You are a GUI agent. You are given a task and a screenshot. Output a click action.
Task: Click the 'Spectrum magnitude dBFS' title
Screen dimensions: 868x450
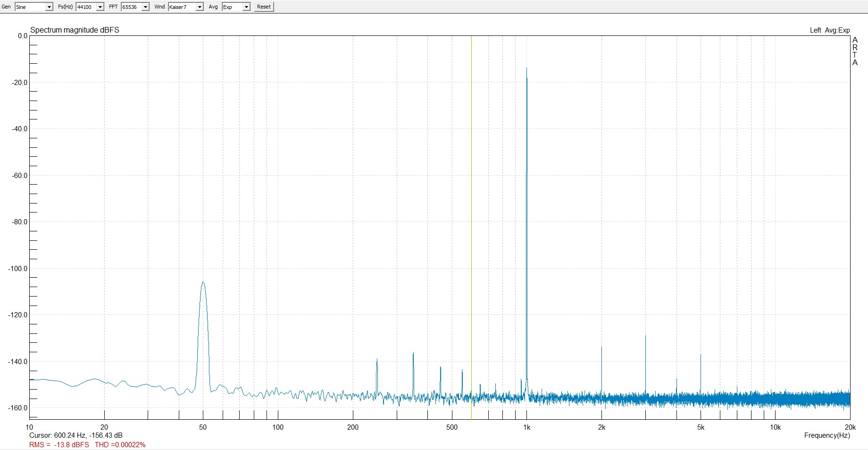tap(75, 30)
